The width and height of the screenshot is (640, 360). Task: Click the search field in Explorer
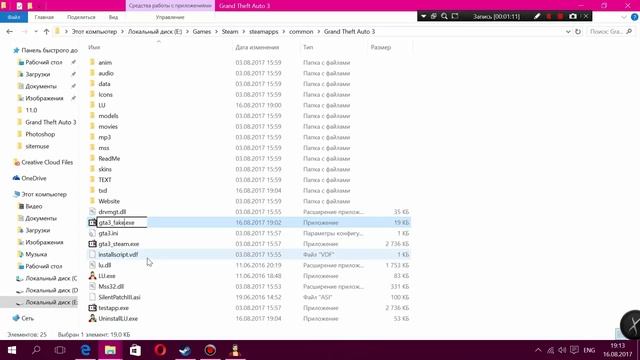coord(611,31)
